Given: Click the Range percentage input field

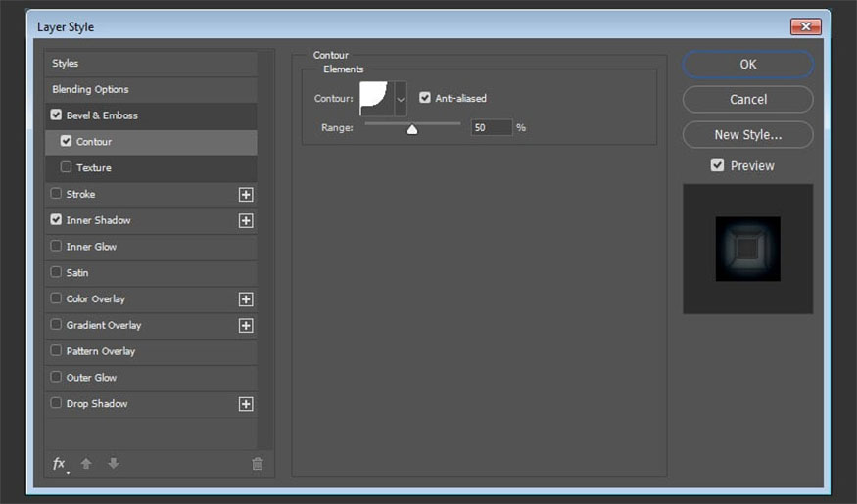Looking at the screenshot, I should pos(491,127).
